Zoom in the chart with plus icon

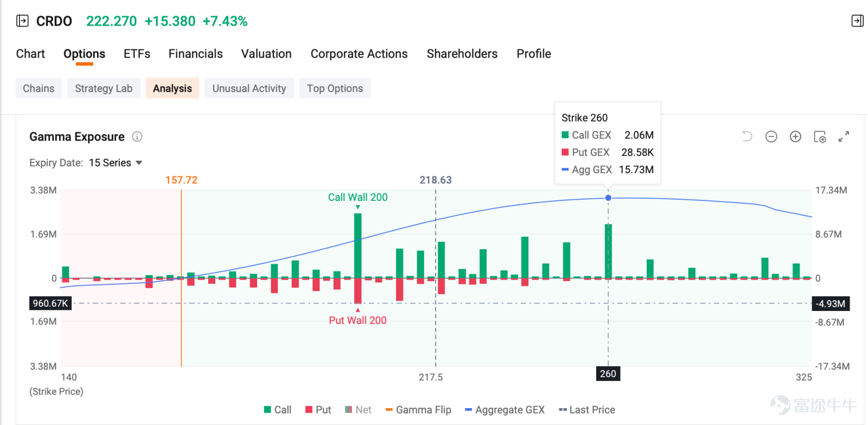tap(795, 137)
